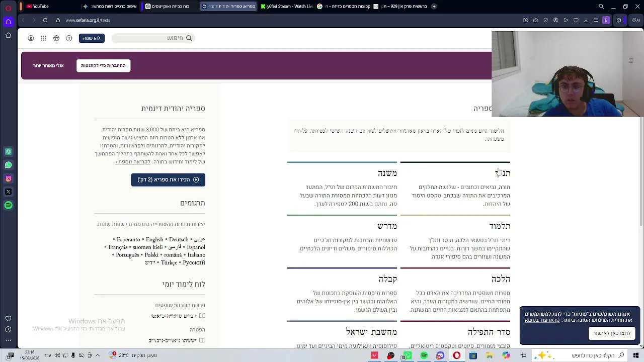Open the משנה category
The width and height of the screenshot is (644, 362).
(x=387, y=173)
